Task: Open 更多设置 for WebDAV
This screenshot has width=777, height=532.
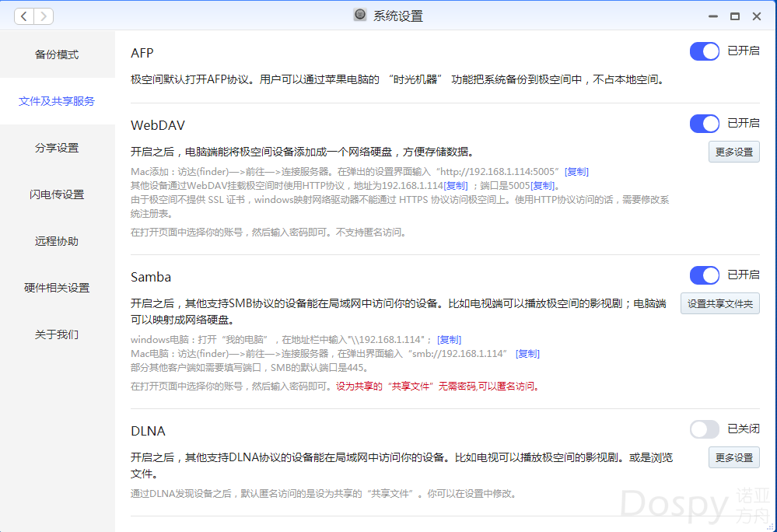Action: coord(733,152)
